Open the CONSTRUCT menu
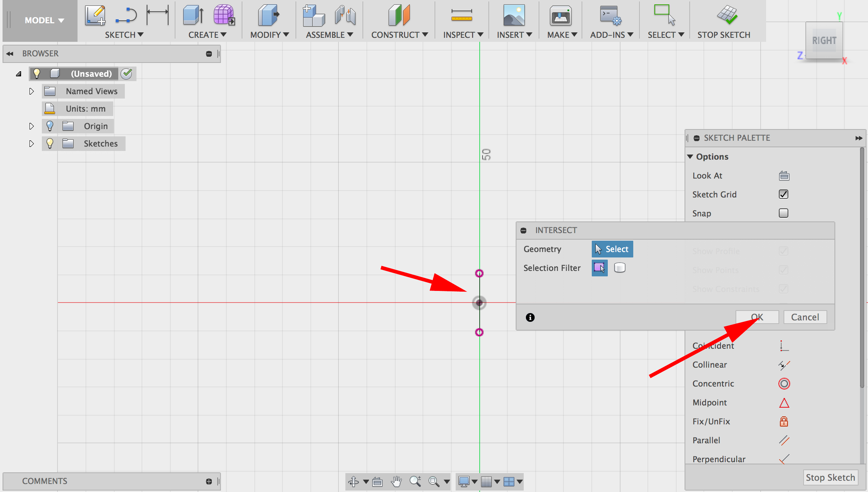Image resolution: width=868 pixels, height=492 pixels. [399, 35]
